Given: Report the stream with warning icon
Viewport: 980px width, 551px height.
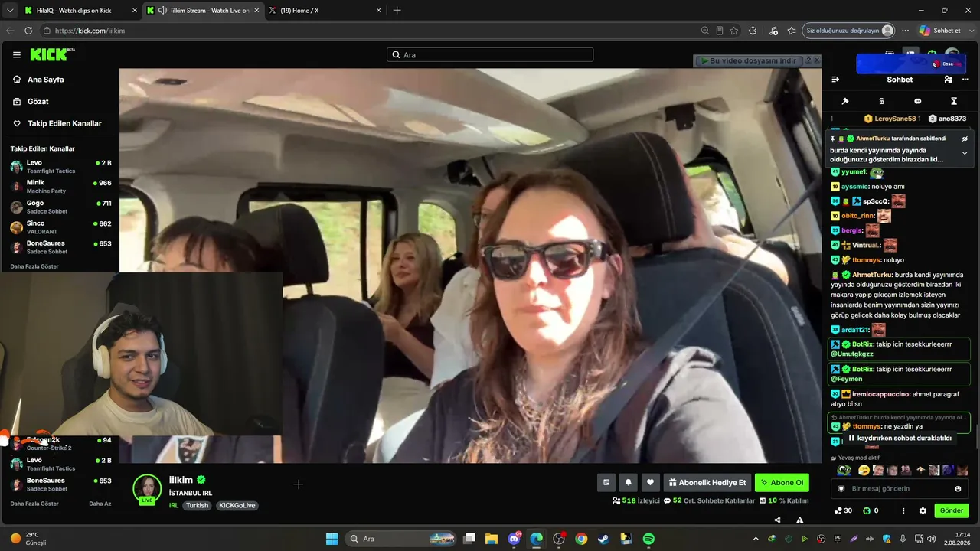Looking at the screenshot, I should (800, 520).
